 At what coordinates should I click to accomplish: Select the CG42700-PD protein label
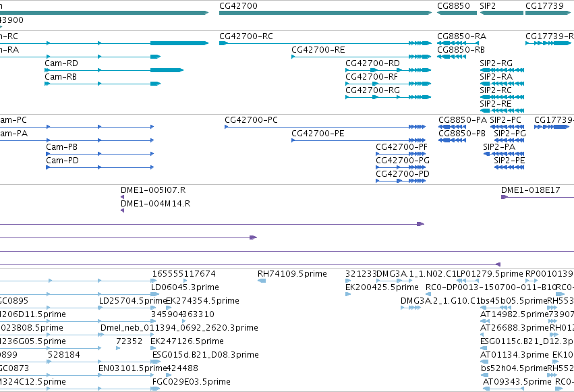coord(403,174)
